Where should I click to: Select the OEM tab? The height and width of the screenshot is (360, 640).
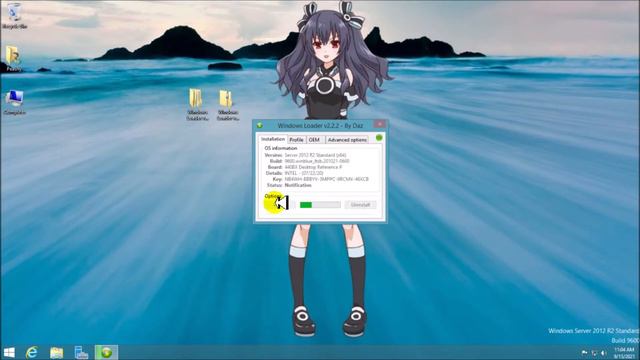coord(314,140)
